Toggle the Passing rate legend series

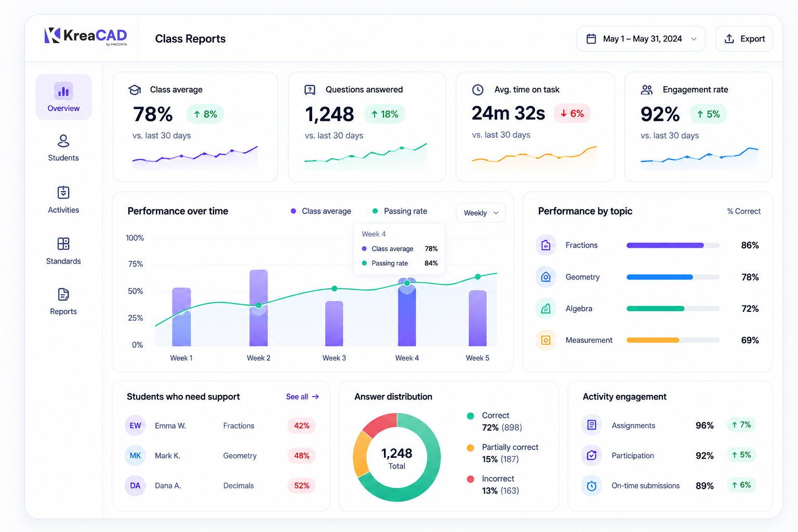pos(400,211)
